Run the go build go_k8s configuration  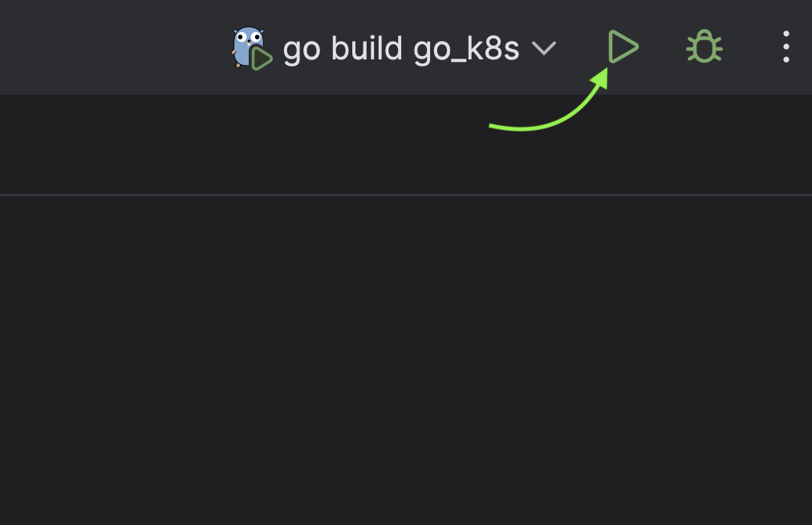[623, 47]
